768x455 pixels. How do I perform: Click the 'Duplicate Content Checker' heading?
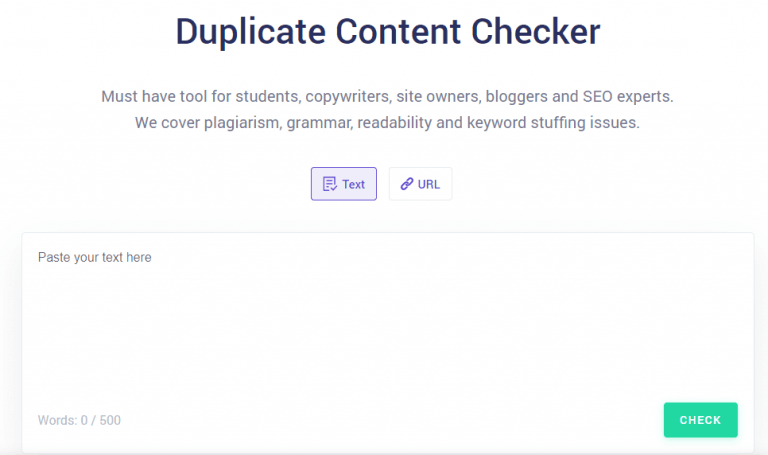(387, 32)
